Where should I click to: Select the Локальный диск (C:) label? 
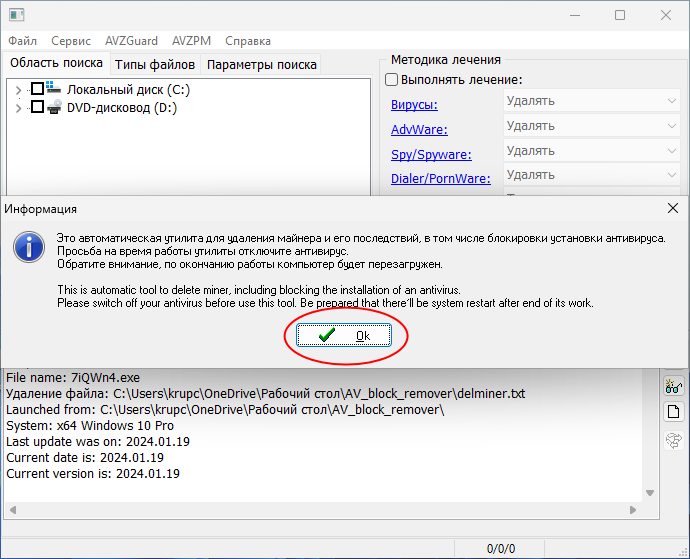pyautogui.click(x=128, y=90)
